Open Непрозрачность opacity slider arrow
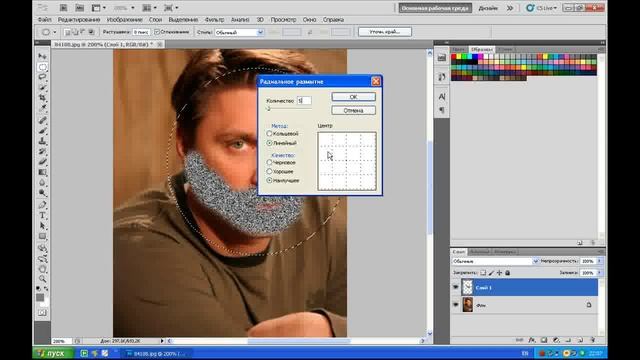The height and width of the screenshot is (360, 640). point(600,261)
